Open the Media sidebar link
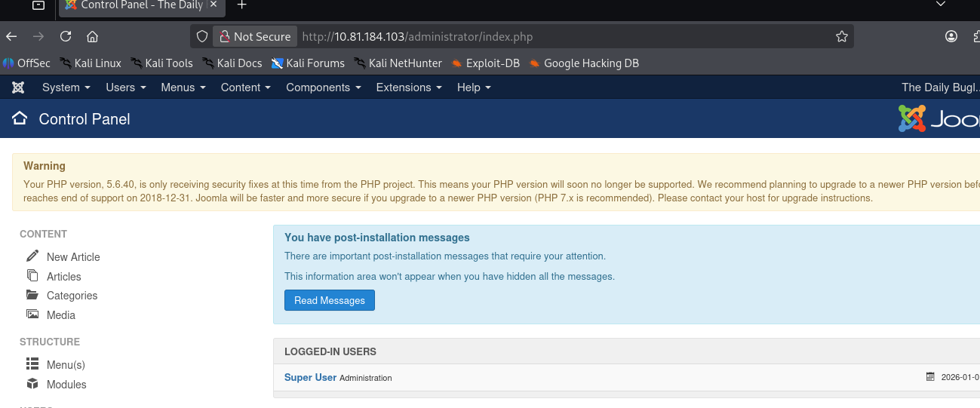The image size is (980, 408). pos(61,315)
